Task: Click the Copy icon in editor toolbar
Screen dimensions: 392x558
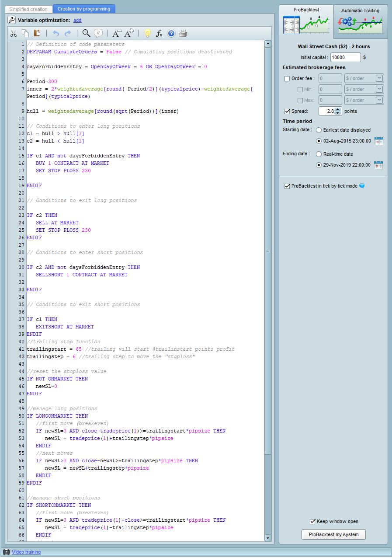Action: coord(25,33)
